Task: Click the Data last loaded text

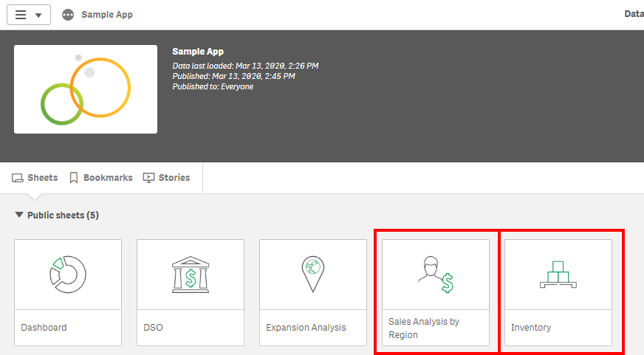Action: (x=245, y=66)
